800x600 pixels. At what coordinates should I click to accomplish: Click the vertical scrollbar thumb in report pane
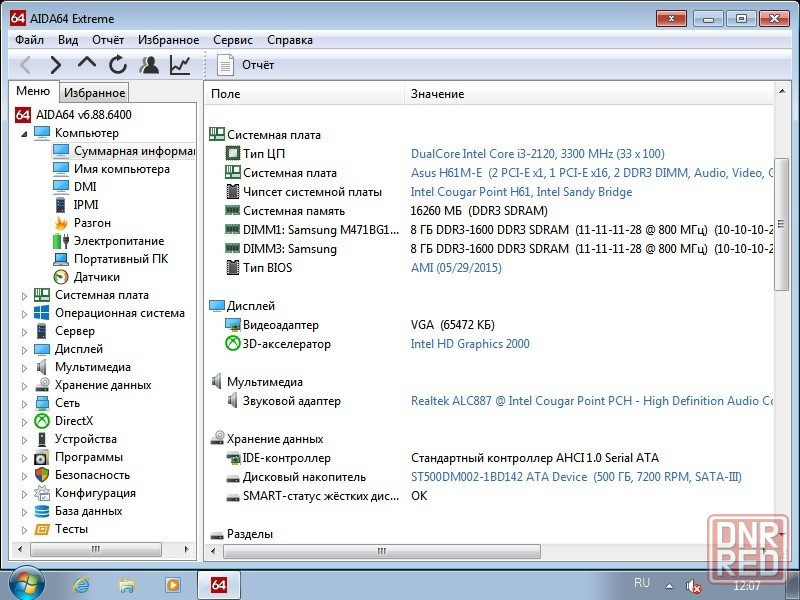coord(782,224)
